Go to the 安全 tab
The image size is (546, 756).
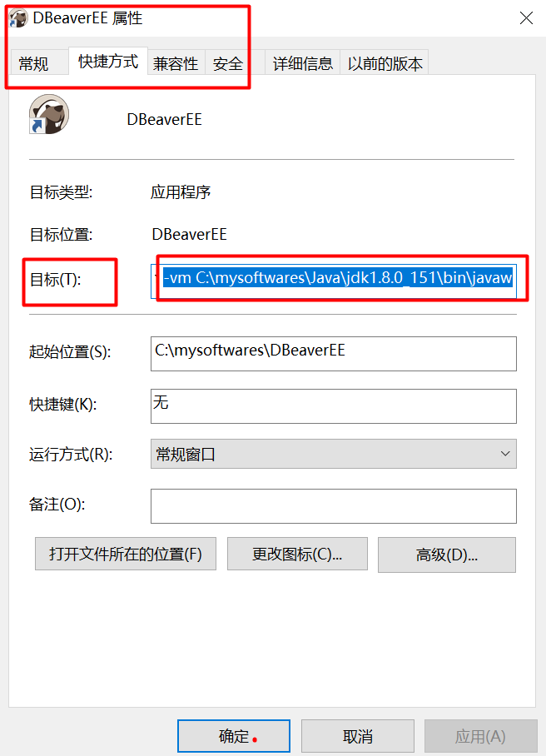[228, 63]
